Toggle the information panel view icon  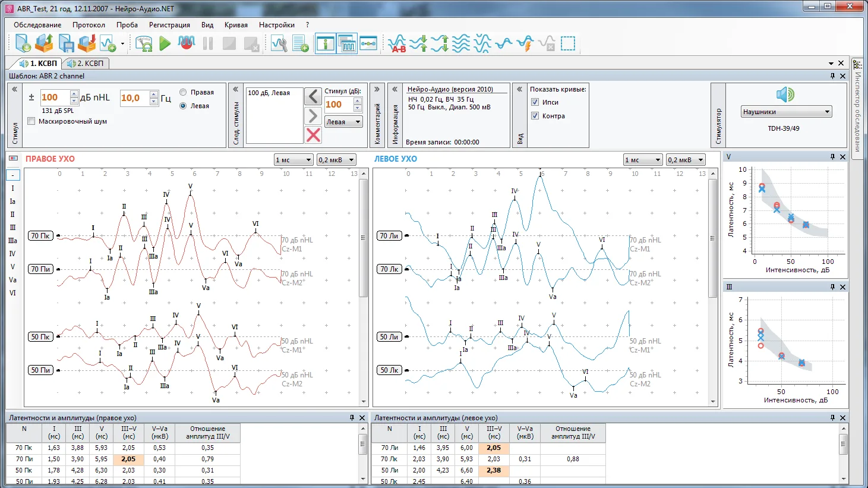click(325, 43)
